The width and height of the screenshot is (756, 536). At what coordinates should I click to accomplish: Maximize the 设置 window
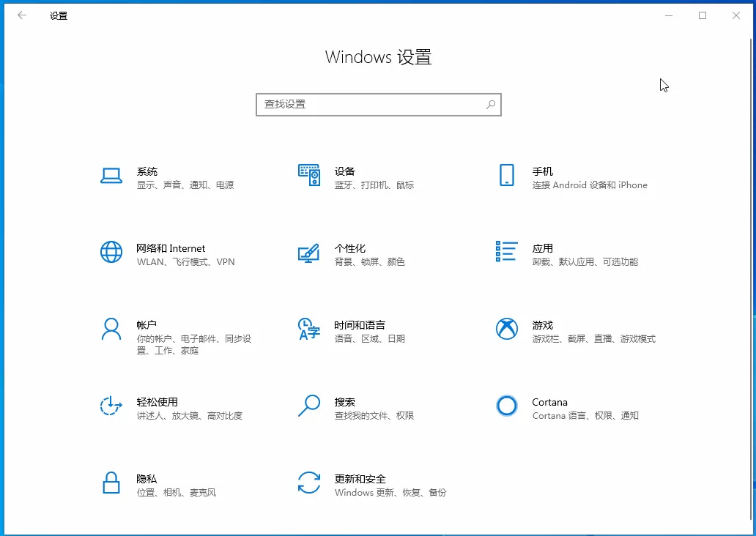pyautogui.click(x=703, y=15)
